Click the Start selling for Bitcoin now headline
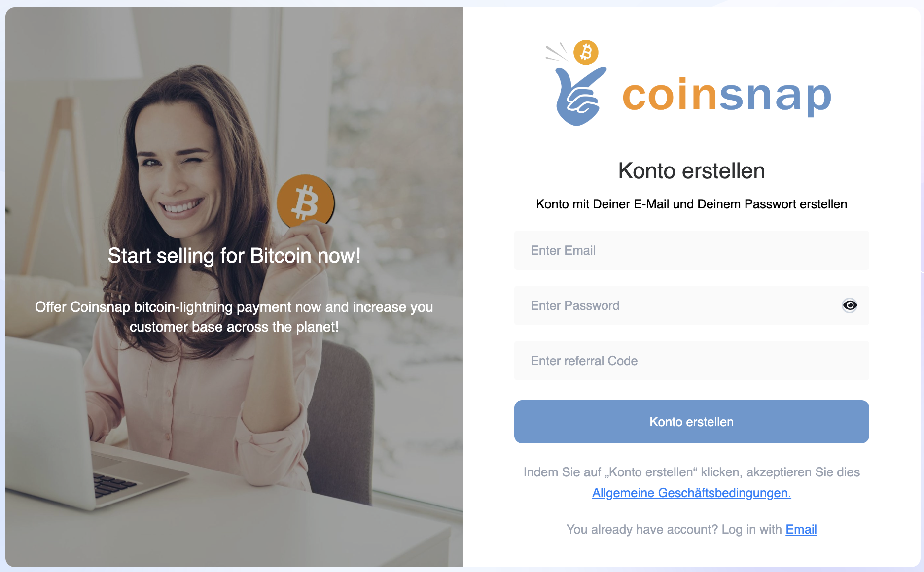The width and height of the screenshot is (924, 572). pos(234,256)
